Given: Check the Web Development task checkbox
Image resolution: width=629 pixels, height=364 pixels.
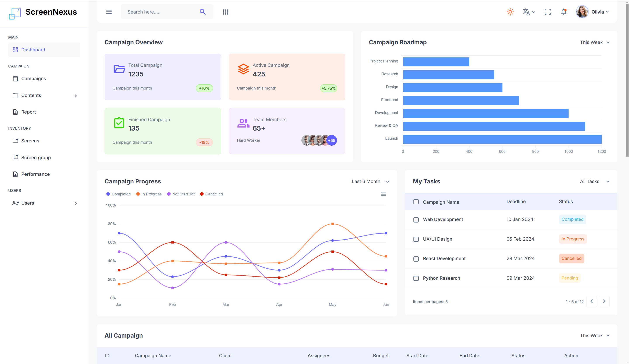Looking at the screenshot, I should pyautogui.click(x=416, y=219).
